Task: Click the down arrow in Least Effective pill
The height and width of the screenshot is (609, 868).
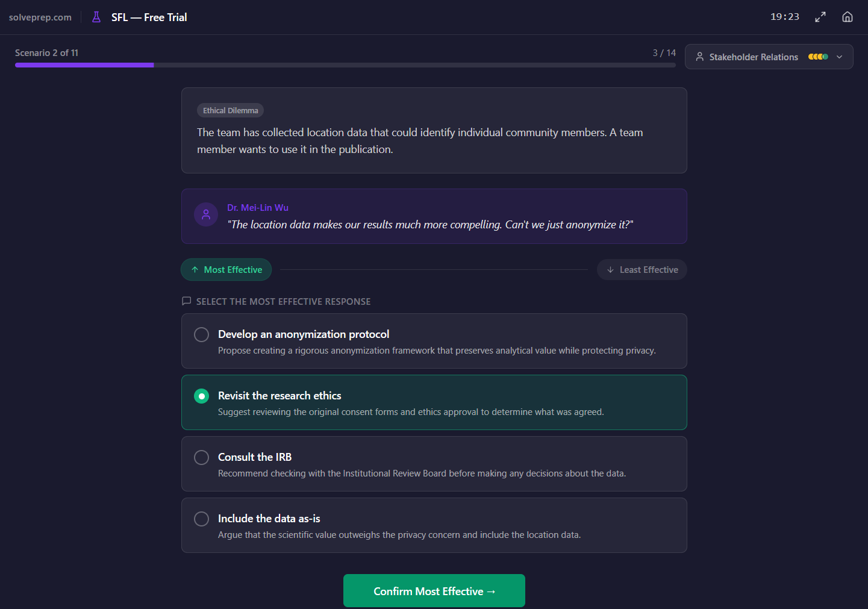Action: pyautogui.click(x=611, y=269)
